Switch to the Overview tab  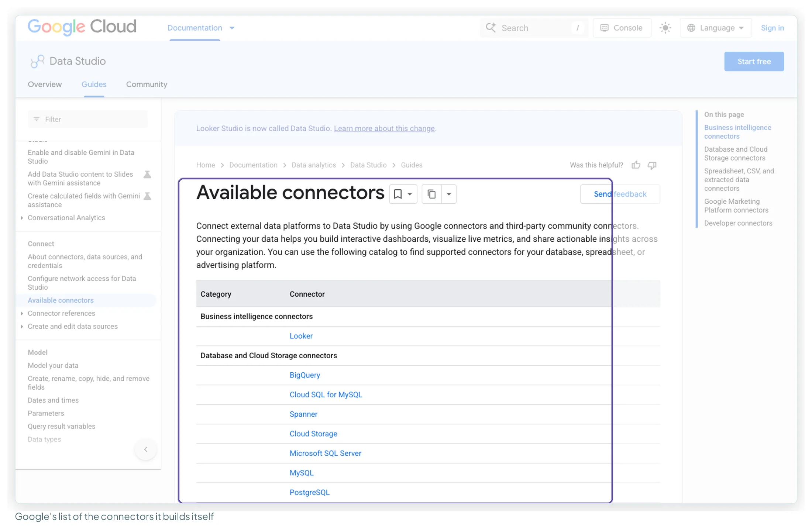45,85
